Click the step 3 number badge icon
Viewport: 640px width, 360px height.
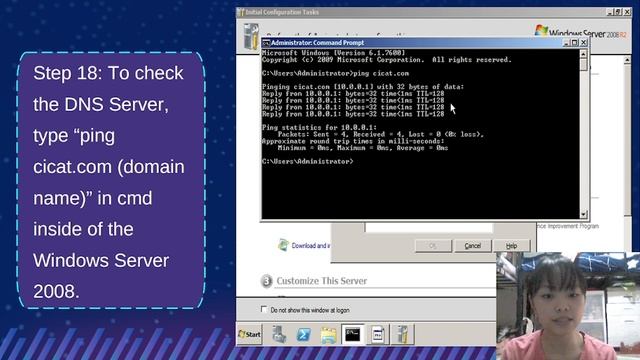(266, 281)
